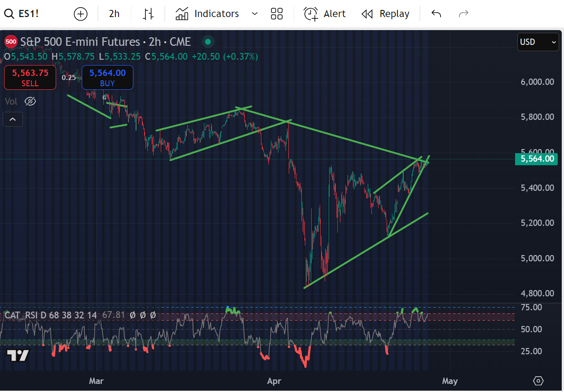Click the 6,000.00 price axis label
Screen dimensions: 564x392
pos(537,82)
